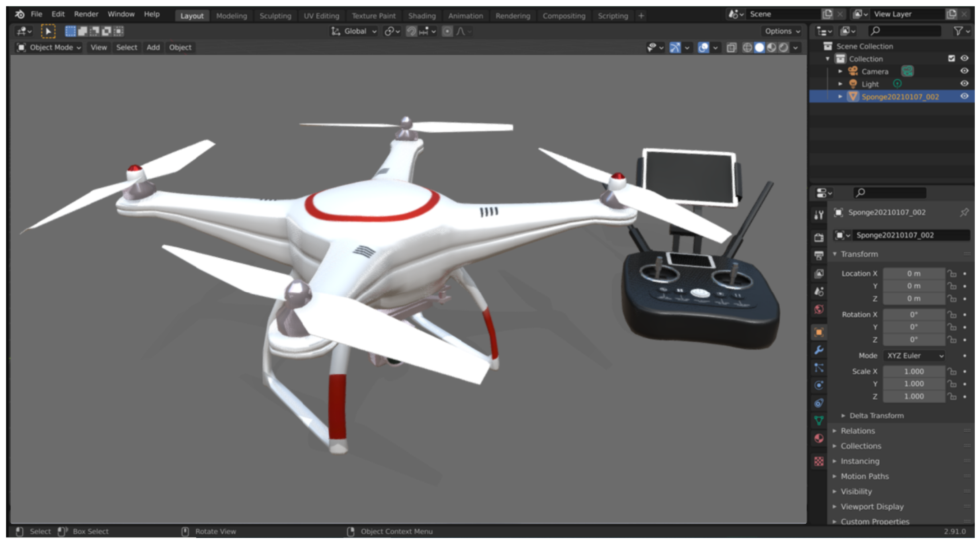
Task: Open the Render menu
Action: (x=86, y=14)
